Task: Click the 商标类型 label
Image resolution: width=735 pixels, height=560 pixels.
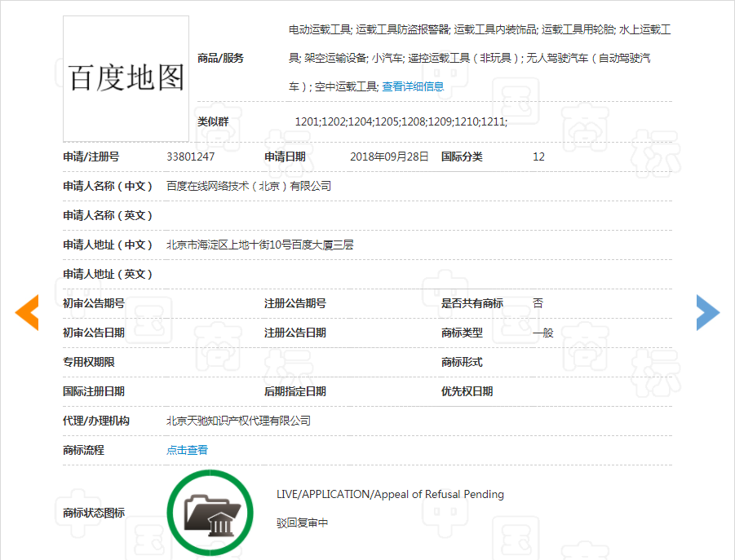Action: click(x=462, y=333)
